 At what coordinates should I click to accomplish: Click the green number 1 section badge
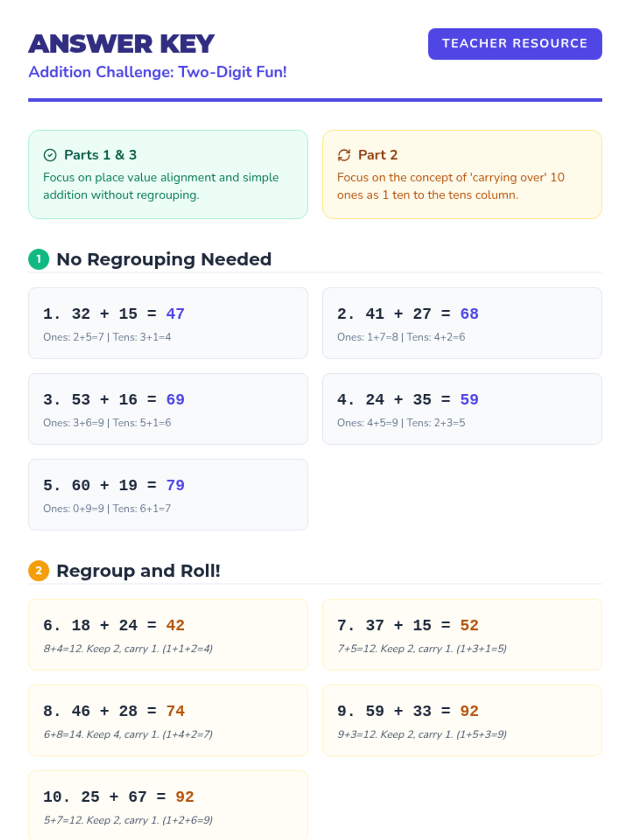[38, 259]
